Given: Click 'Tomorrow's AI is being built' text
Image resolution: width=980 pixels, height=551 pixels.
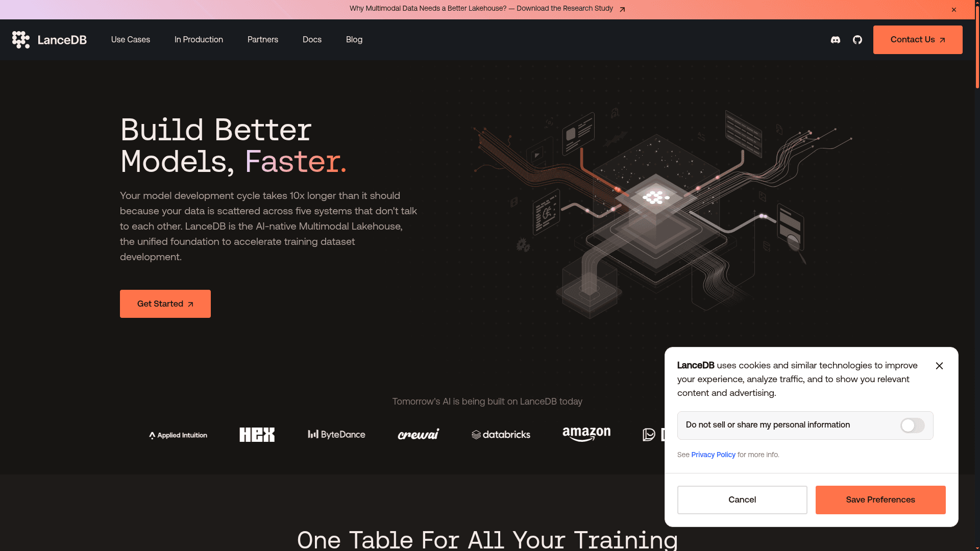Looking at the screenshot, I should click(487, 402).
